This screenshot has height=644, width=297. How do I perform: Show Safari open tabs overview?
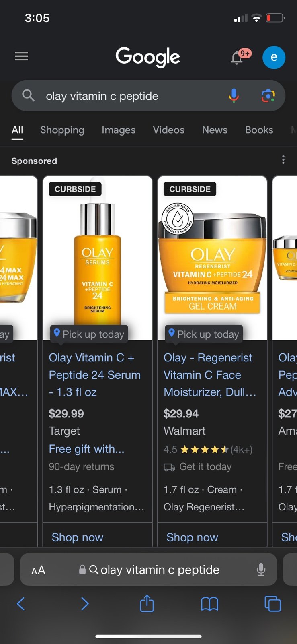point(272,603)
